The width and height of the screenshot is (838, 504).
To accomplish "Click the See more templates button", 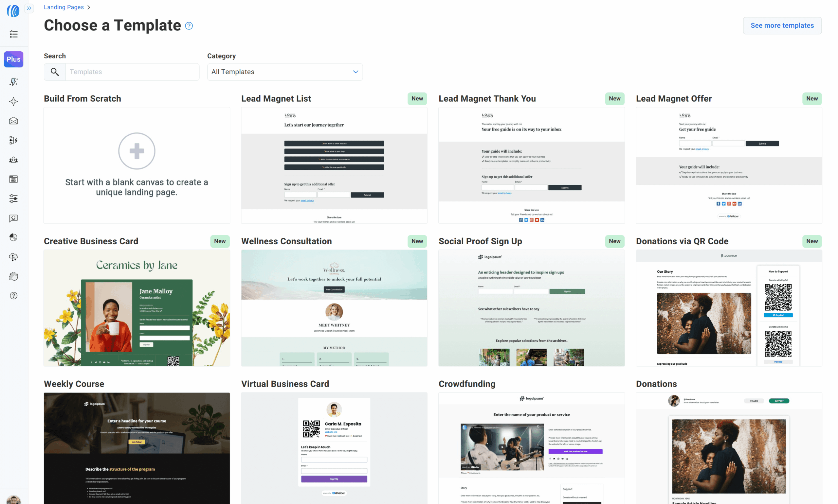I will point(782,26).
